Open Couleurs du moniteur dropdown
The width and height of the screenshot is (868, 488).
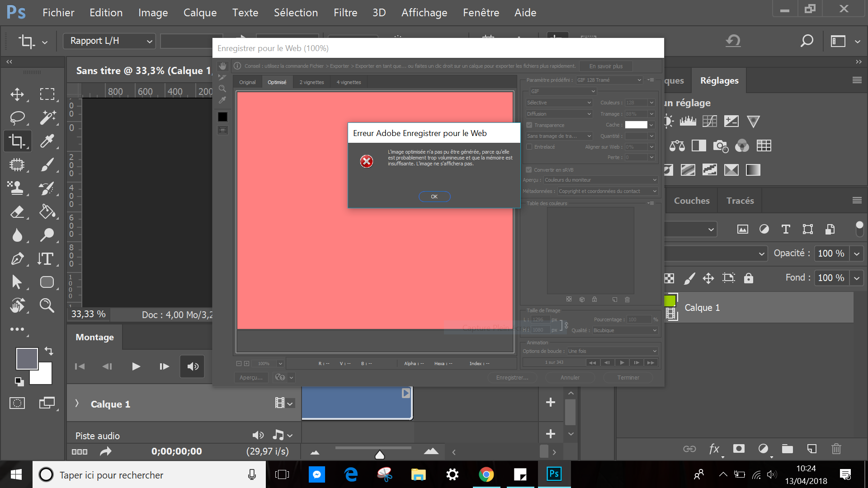[x=600, y=180]
